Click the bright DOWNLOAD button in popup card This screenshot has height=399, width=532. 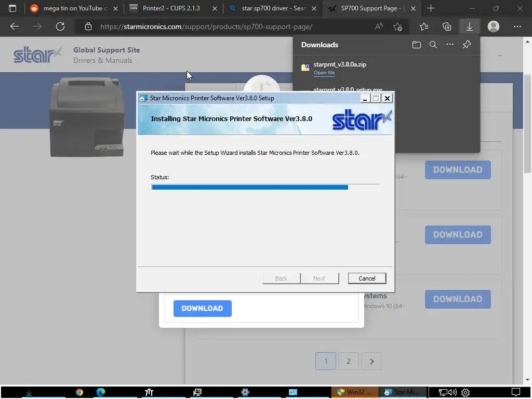click(202, 309)
